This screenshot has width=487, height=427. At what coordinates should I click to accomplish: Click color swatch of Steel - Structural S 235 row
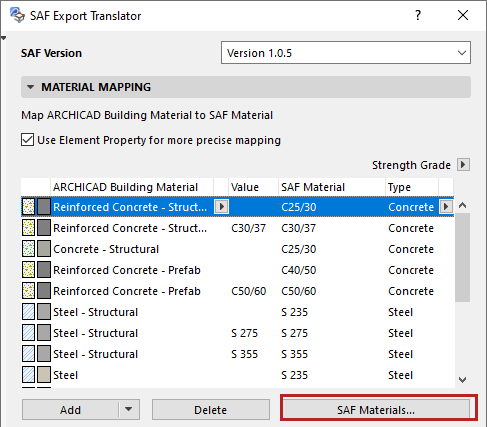pos(44,312)
